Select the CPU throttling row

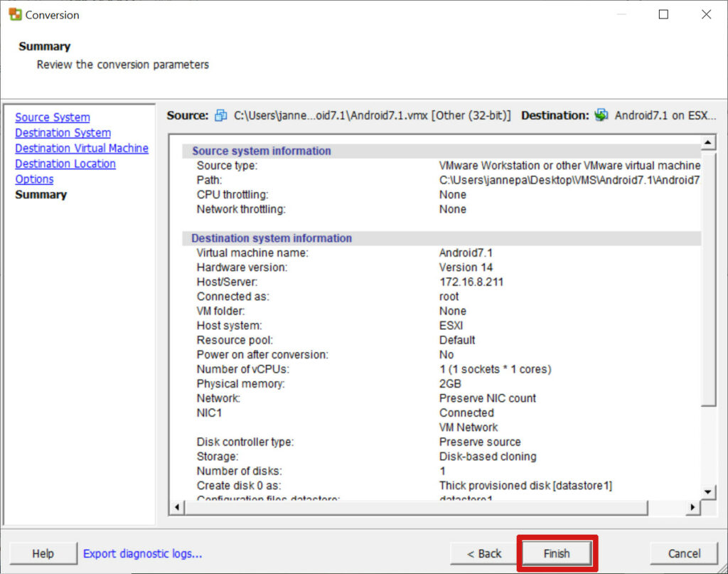point(441,195)
